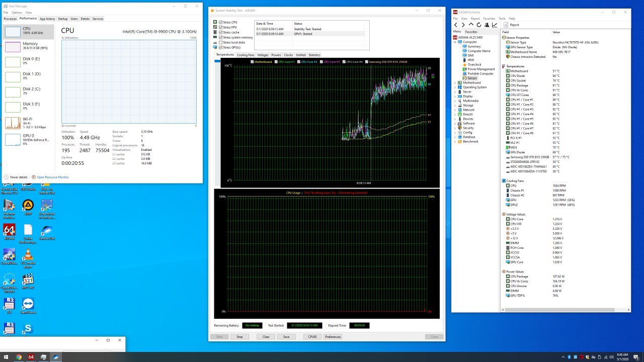Screen dimensions: 644x362
Task: Expand the Storage tree node
Action: coord(455,105)
